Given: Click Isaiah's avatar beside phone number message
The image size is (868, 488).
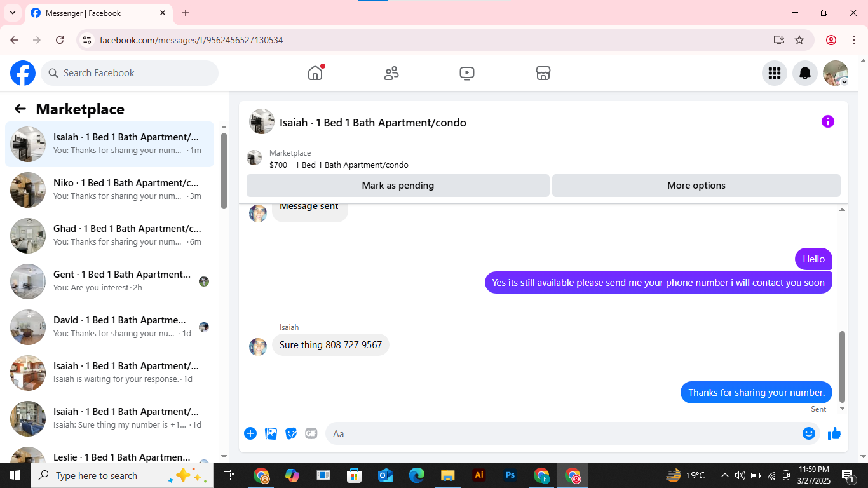Looking at the screenshot, I should tap(258, 347).
